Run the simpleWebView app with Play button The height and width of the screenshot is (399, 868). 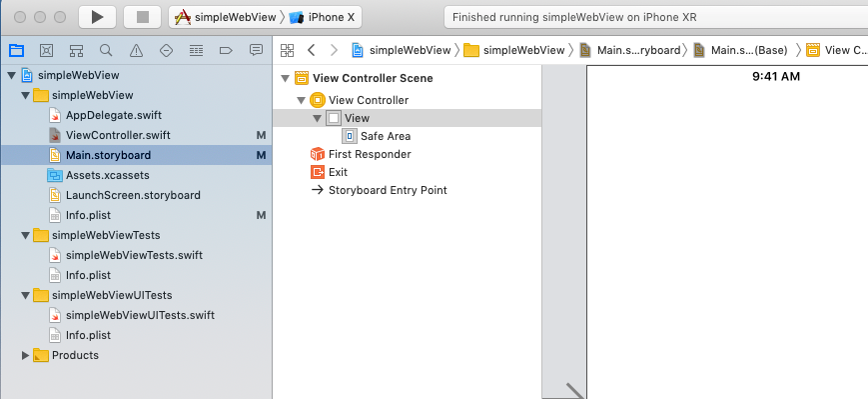97,17
